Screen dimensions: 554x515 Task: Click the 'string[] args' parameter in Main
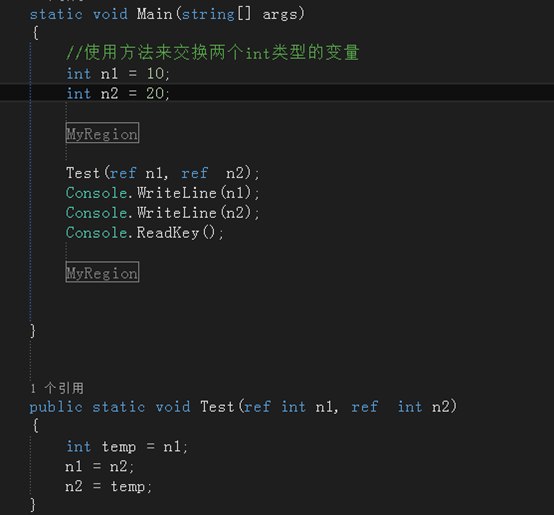[x=239, y=14]
